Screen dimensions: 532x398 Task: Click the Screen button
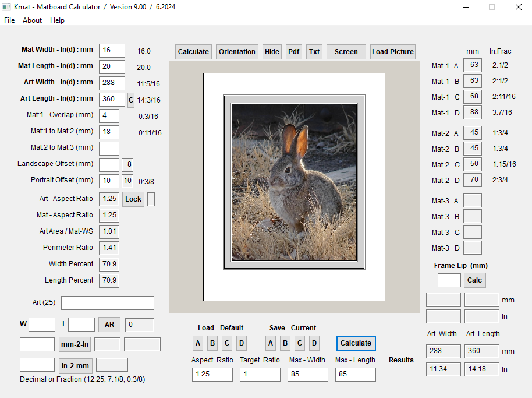(x=346, y=52)
